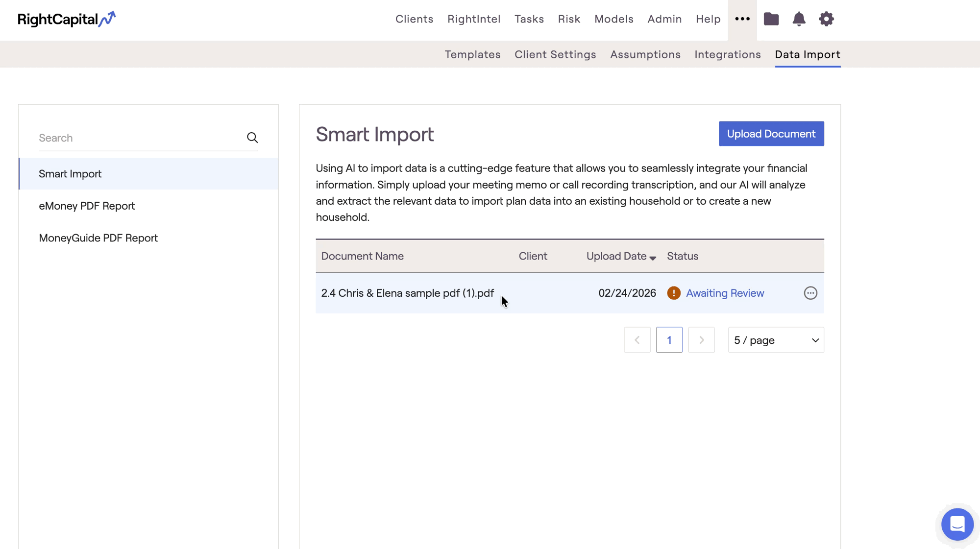Open notifications bell icon
This screenshot has height=549, width=980.
click(799, 19)
